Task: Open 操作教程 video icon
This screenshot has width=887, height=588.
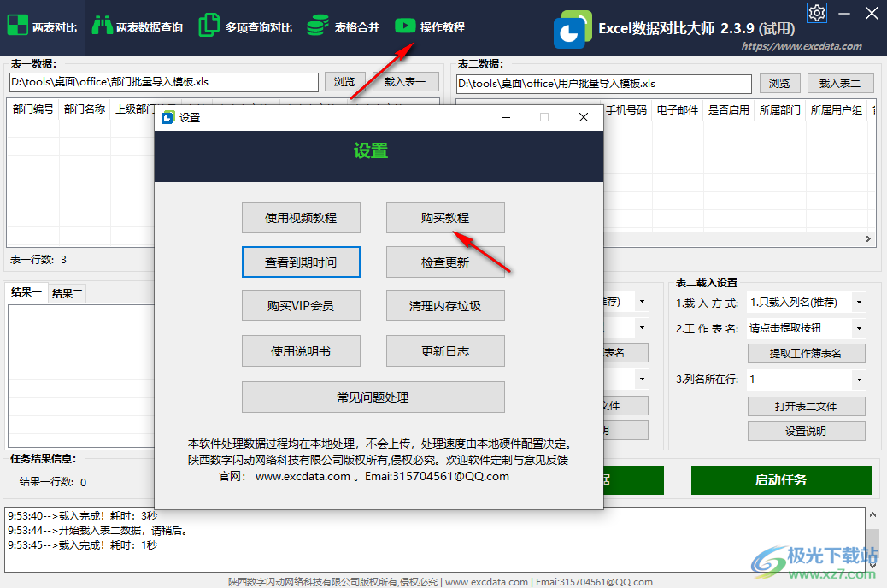Action: pos(405,26)
